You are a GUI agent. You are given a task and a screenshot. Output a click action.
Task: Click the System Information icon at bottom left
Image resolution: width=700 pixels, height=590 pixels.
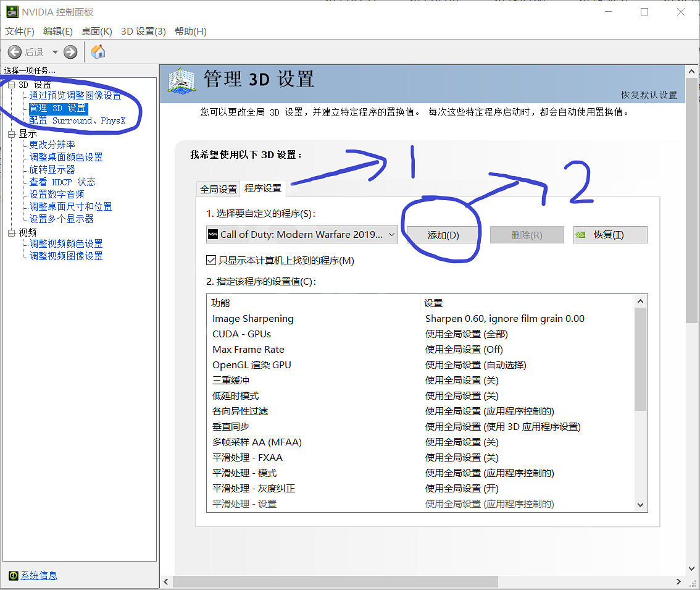pos(13,576)
